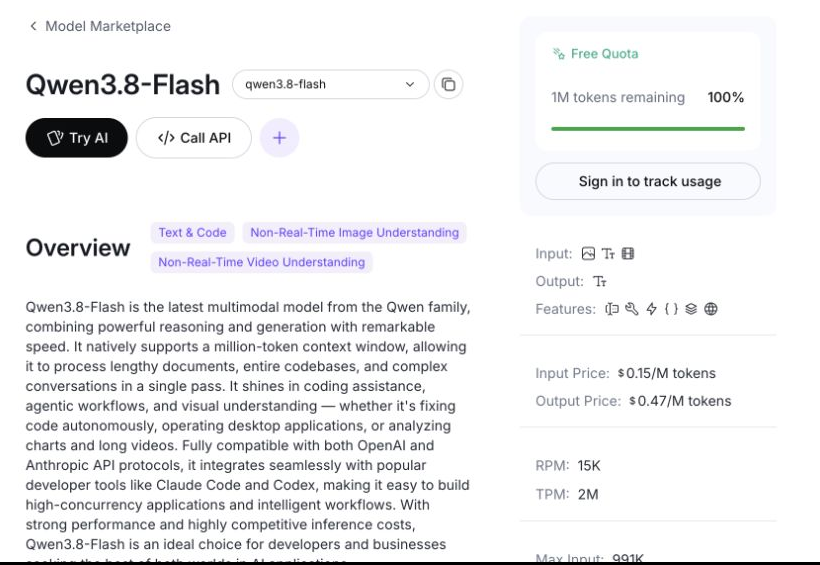
Task: Click the globe web search feature icon
Action: [x=711, y=309]
